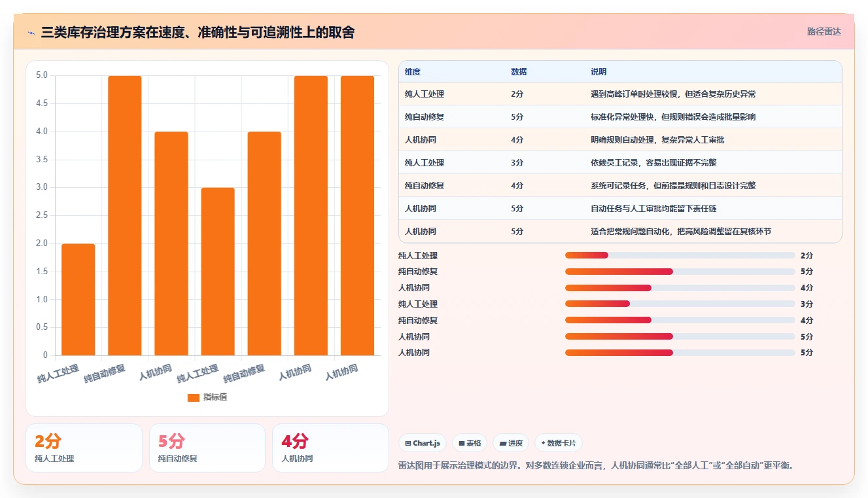Viewport: 868px width, 498px height.
Task: Click the 说明 column header
Action: [599, 72]
